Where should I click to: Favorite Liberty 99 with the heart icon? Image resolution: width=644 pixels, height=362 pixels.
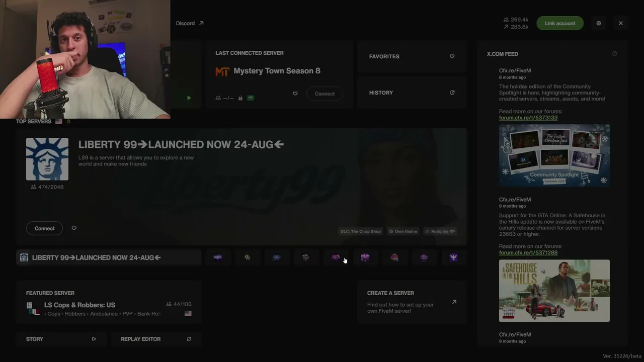[74, 228]
